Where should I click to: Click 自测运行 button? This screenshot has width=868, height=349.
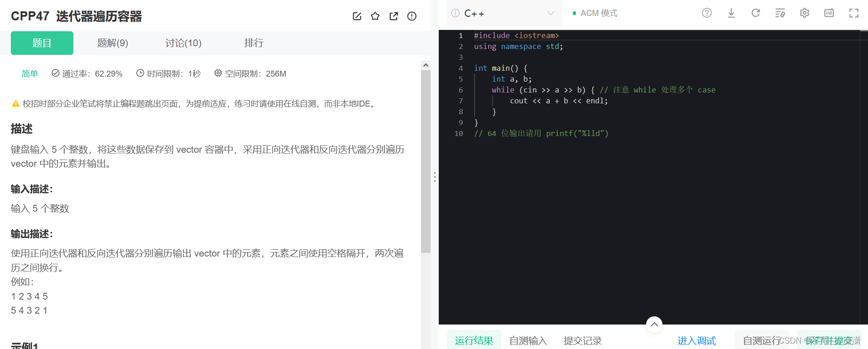pos(762,340)
